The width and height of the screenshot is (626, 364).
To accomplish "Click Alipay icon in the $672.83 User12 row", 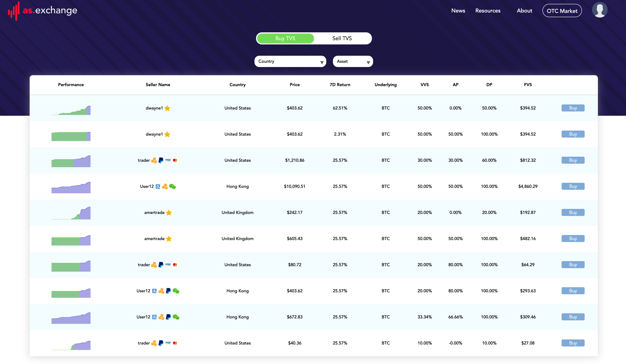I will tap(154, 317).
